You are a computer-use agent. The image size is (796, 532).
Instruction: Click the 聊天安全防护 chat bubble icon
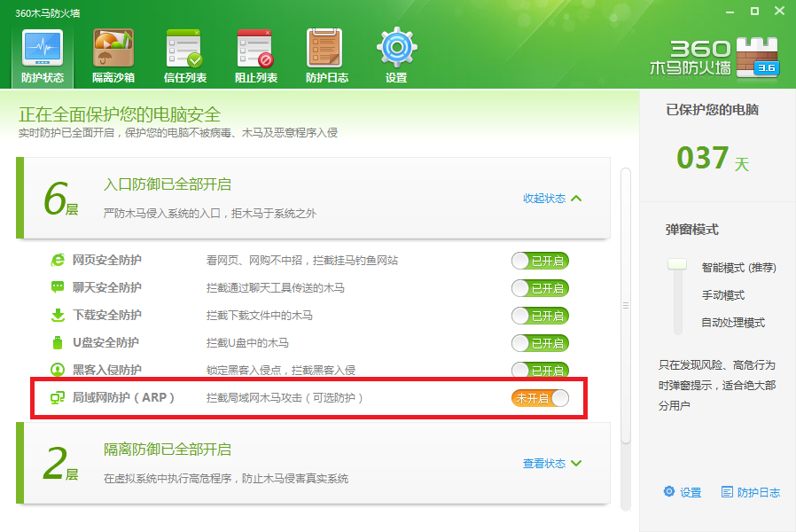(58, 287)
